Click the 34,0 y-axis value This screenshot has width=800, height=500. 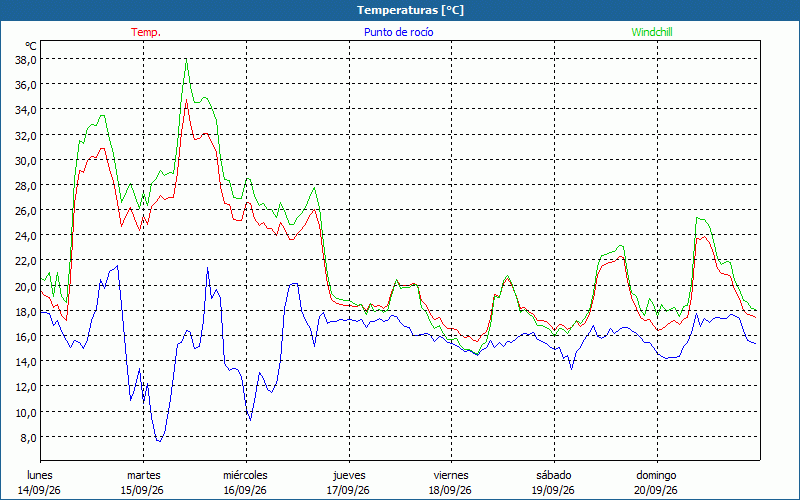pos(26,110)
